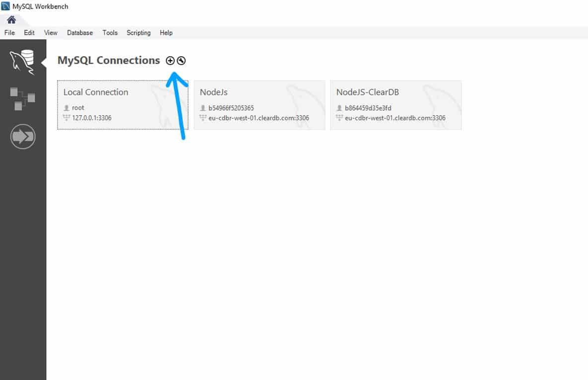Screen dimensions: 588x380
Task: Click the user icon beside b54966f5205365
Action: pyautogui.click(x=203, y=108)
